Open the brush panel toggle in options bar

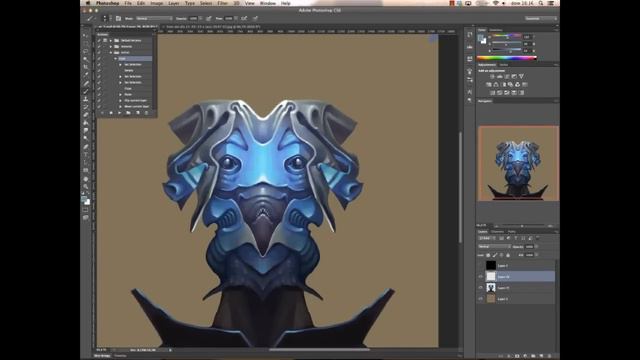(x=118, y=18)
